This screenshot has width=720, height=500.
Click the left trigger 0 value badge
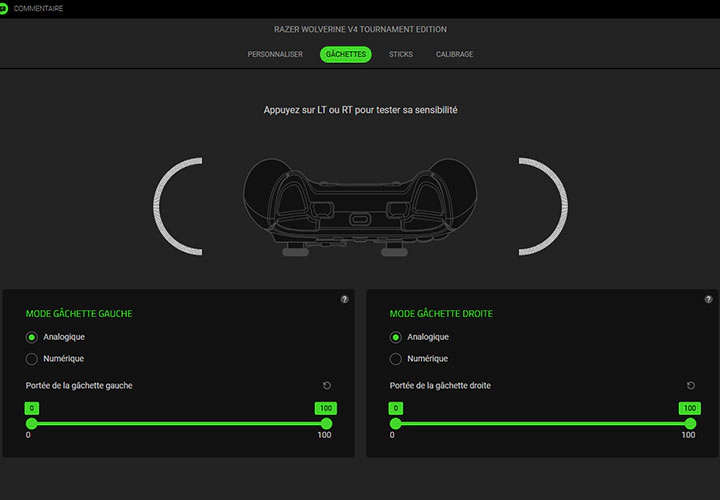(32, 408)
